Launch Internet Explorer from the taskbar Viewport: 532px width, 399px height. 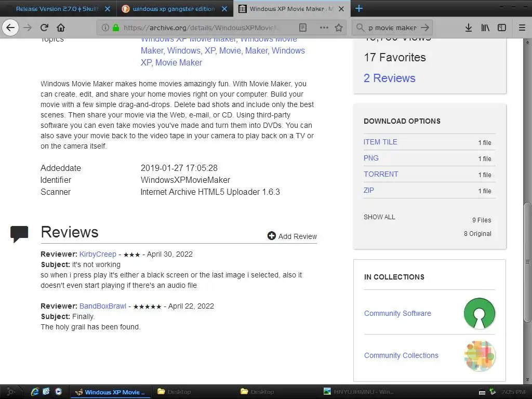[35, 392]
